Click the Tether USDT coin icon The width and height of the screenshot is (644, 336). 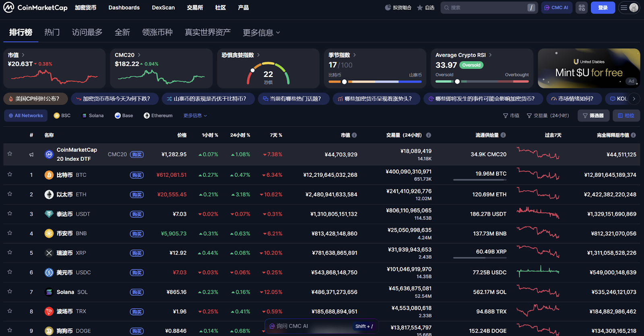coord(49,214)
